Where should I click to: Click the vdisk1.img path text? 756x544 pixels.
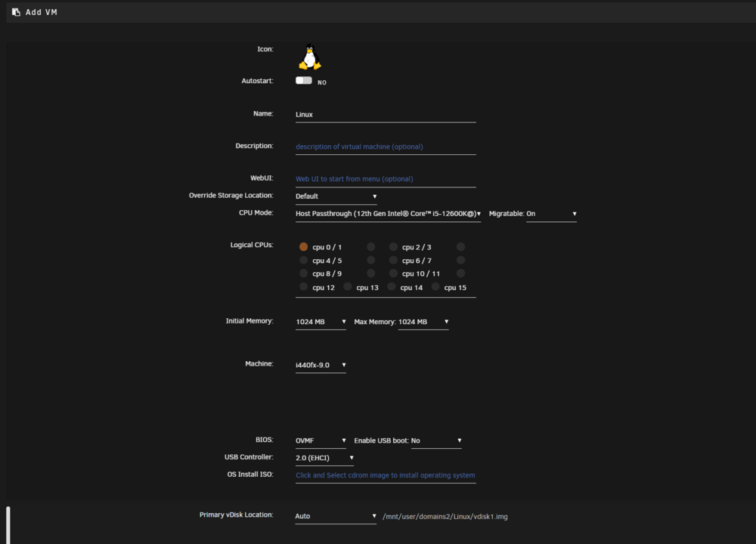click(445, 517)
